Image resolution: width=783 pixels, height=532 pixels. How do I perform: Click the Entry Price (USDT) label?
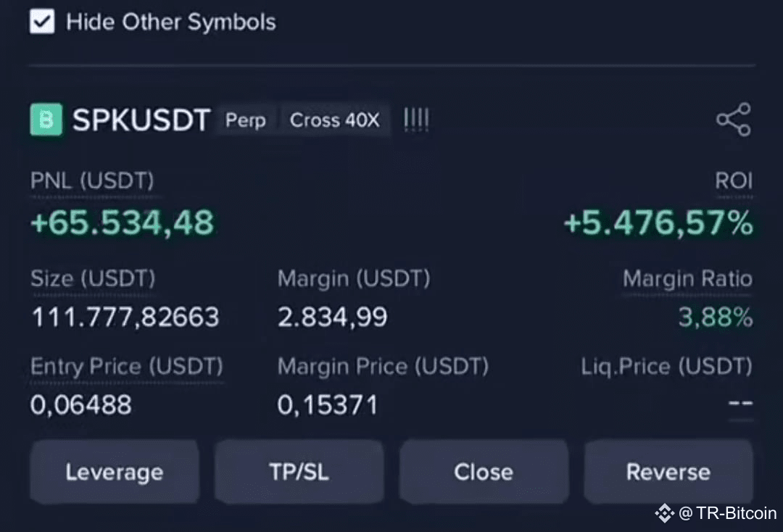pos(127,366)
